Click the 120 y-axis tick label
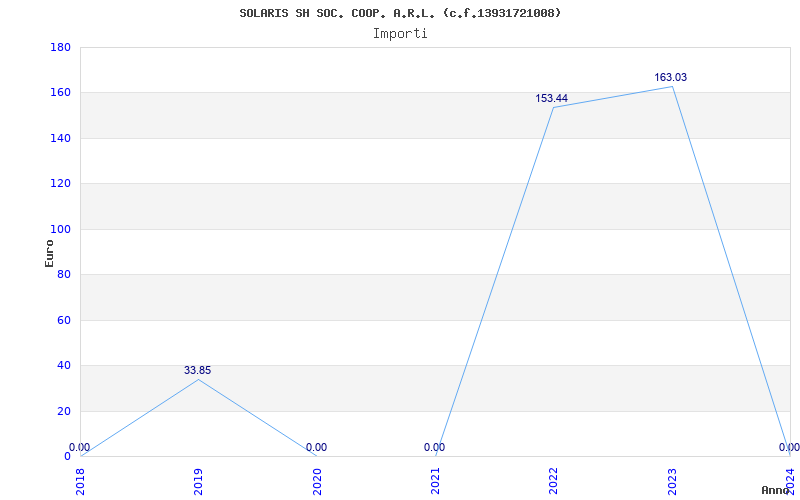Image resolution: width=800 pixels, height=500 pixels. click(60, 184)
